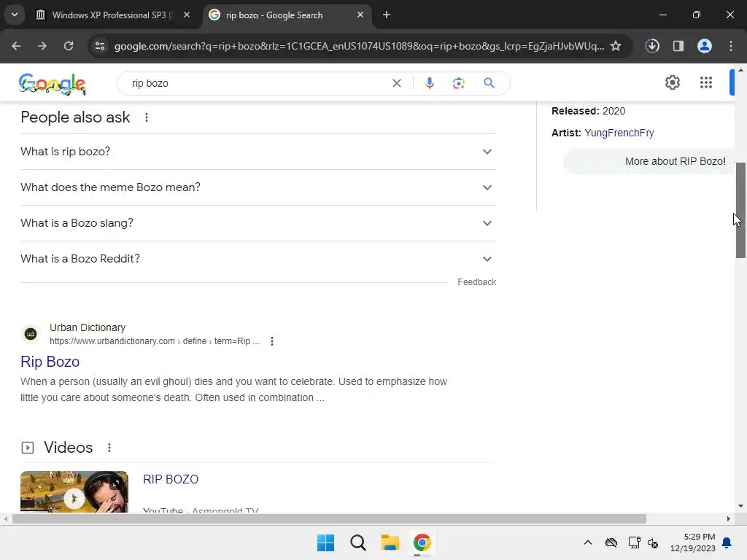747x560 pixels.
Task: Send Feedback on People also ask
Action: (x=476, y=282)
